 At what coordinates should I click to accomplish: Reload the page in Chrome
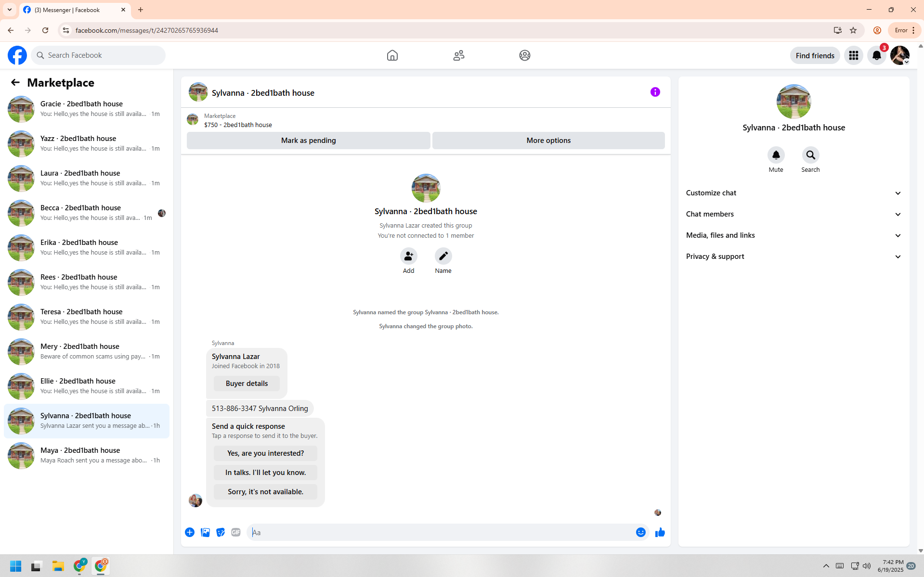point(45,30)
